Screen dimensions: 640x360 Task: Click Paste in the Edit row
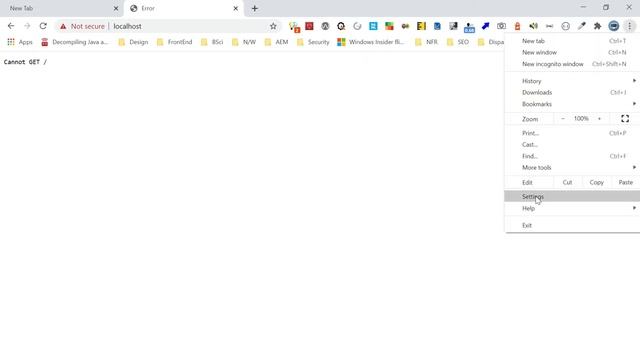click(x=625, y=182)
